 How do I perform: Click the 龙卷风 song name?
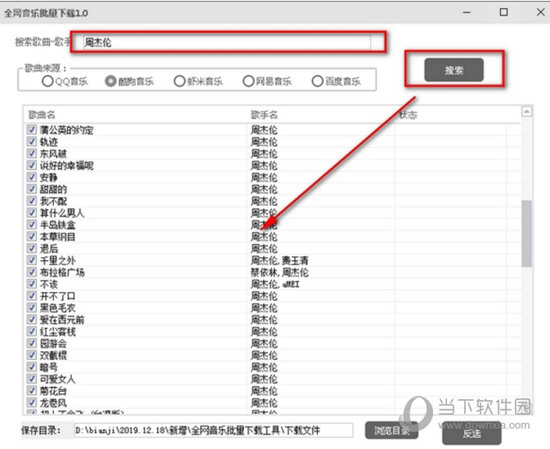[53, 403]
